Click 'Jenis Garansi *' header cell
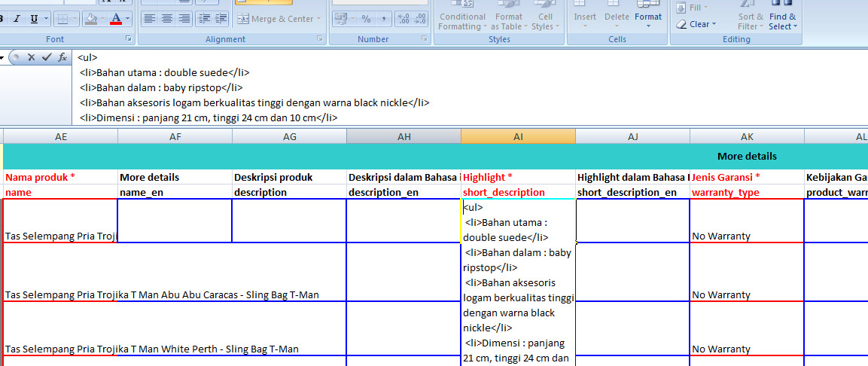 coord(747,177)
